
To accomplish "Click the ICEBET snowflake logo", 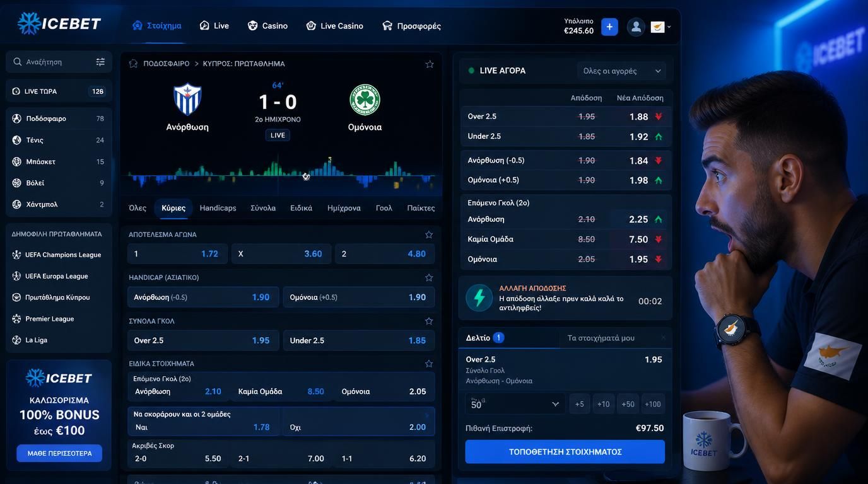I will [x=59, y=24].
